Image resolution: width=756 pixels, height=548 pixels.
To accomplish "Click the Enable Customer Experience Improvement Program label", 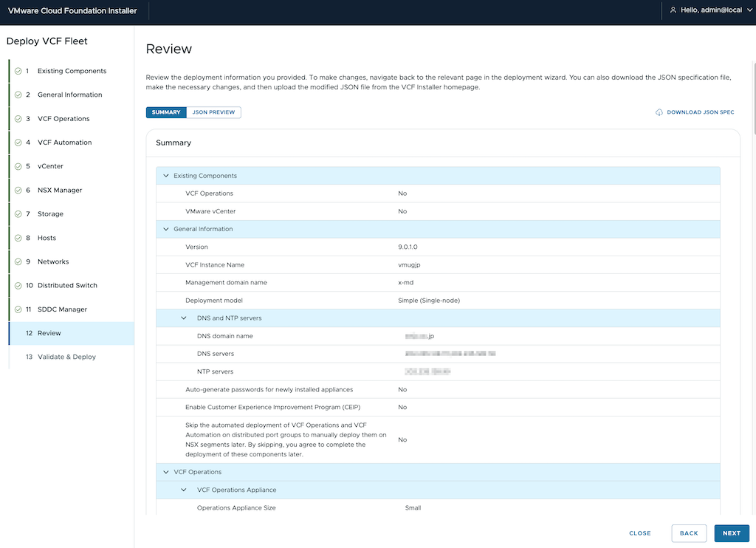I will click(x=273, y=408).
